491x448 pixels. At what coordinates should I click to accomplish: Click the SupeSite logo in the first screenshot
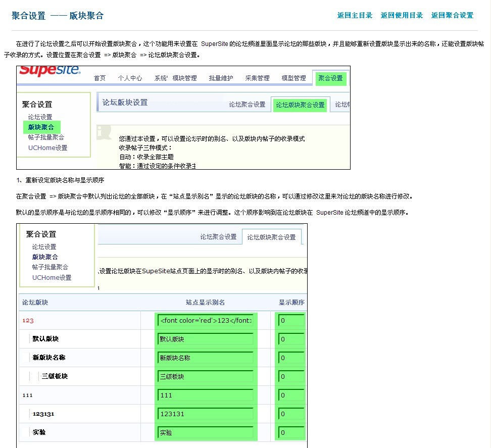tap(50, 71)
